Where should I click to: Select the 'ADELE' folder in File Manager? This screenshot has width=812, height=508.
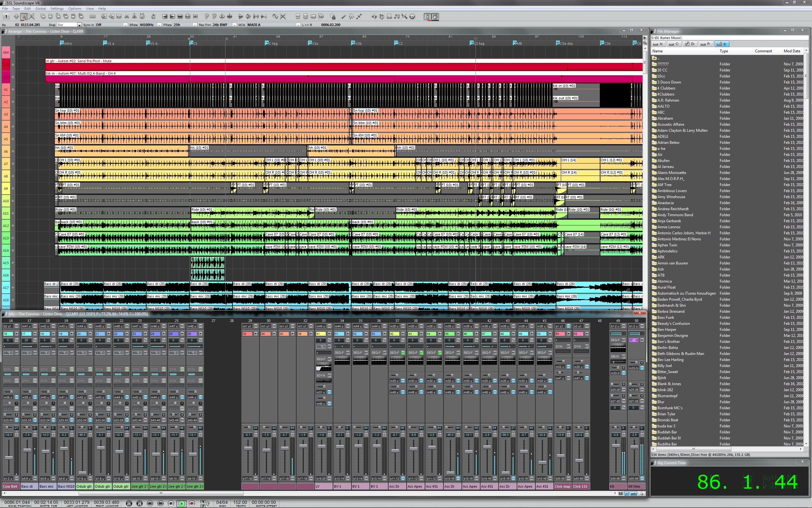click(663, 137)
